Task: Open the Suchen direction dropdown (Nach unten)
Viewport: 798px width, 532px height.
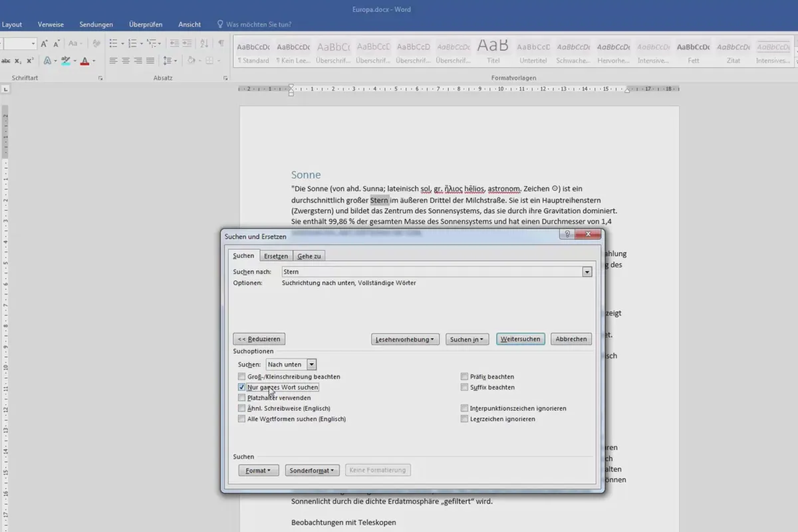Action: (x=311, y=364)
